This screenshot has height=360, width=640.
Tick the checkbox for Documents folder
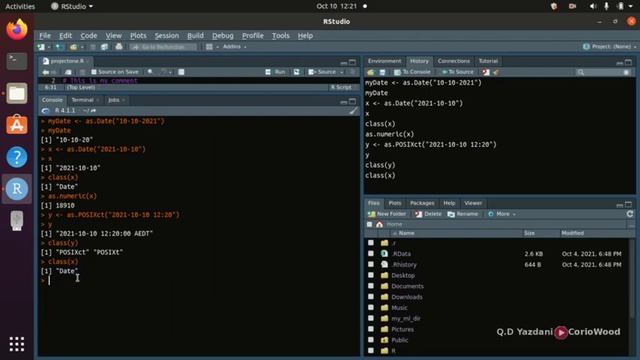pos(371,286)
